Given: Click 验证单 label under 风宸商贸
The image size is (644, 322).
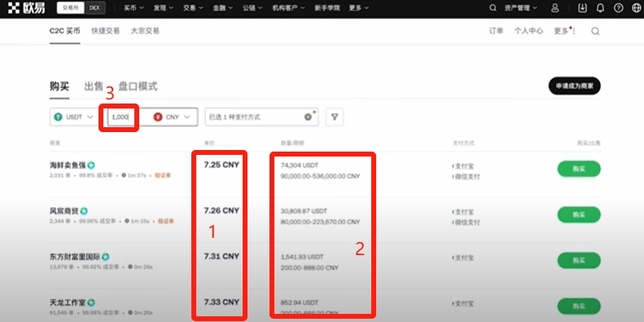Looking at the screenshot, I should pyautogui.click(x=165, y=221).
